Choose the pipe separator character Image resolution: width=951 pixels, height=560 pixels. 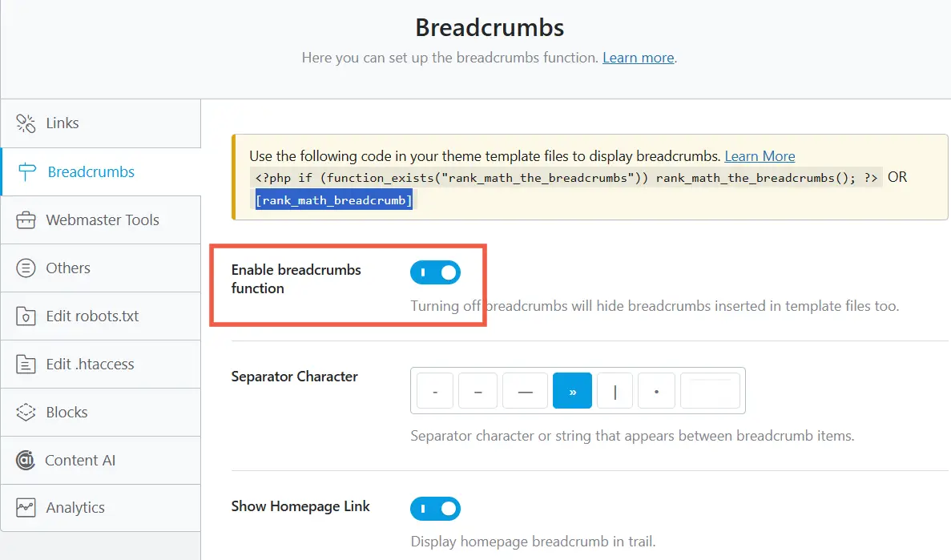click(615, 392)
